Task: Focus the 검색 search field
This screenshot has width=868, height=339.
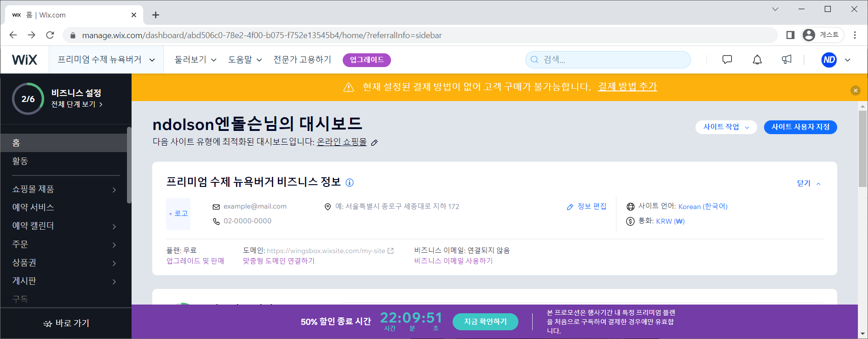Action: click(x=608, y=60)
